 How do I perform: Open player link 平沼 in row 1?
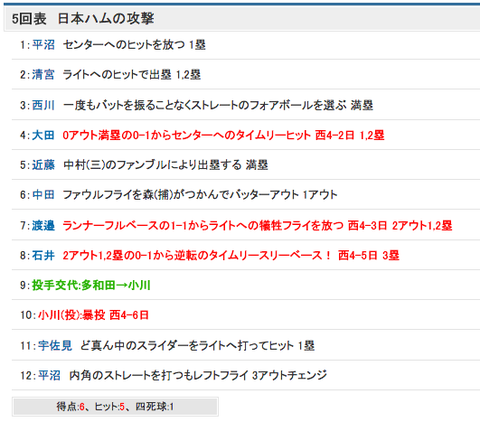click(43, 45)
